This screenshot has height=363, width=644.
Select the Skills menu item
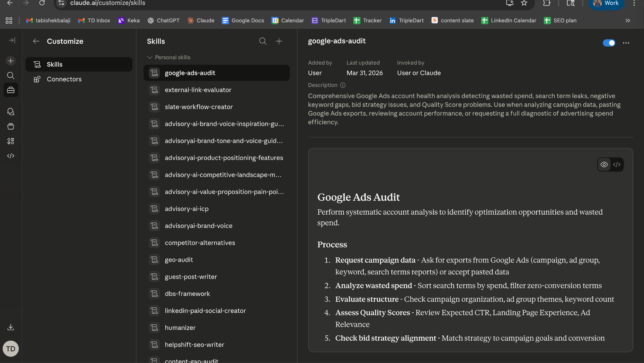pos(54,64)
